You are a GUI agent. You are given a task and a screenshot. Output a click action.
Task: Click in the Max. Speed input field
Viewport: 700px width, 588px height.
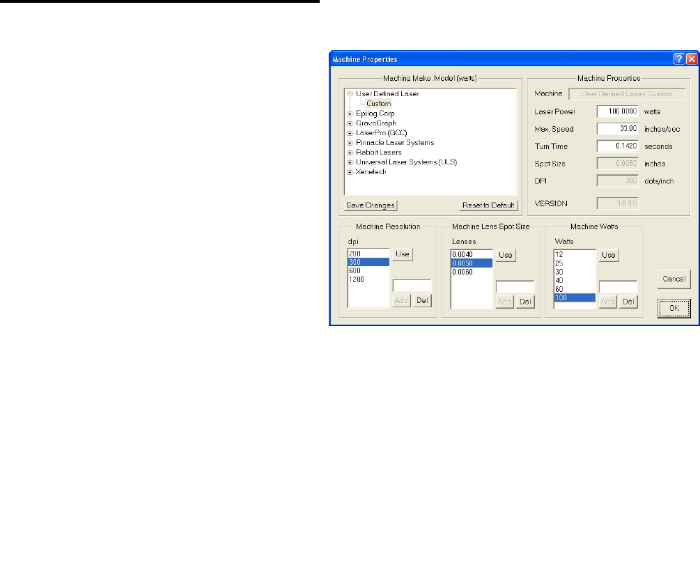coord(617,129)
